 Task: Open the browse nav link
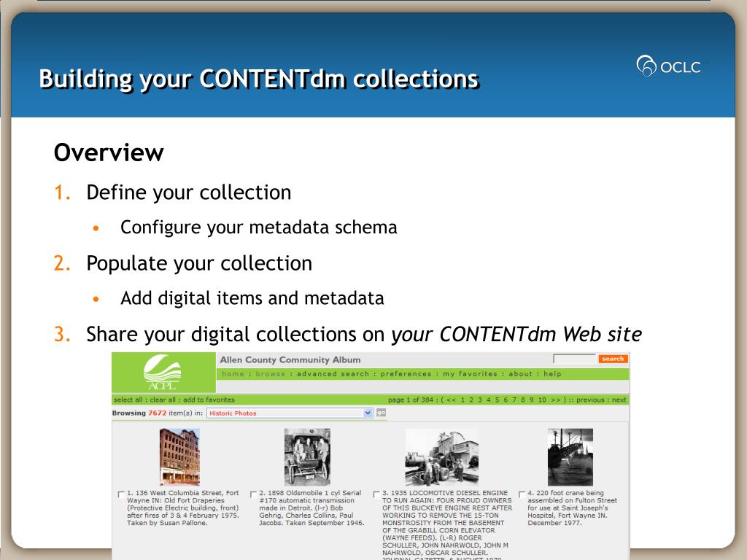[x=270, y=374]
